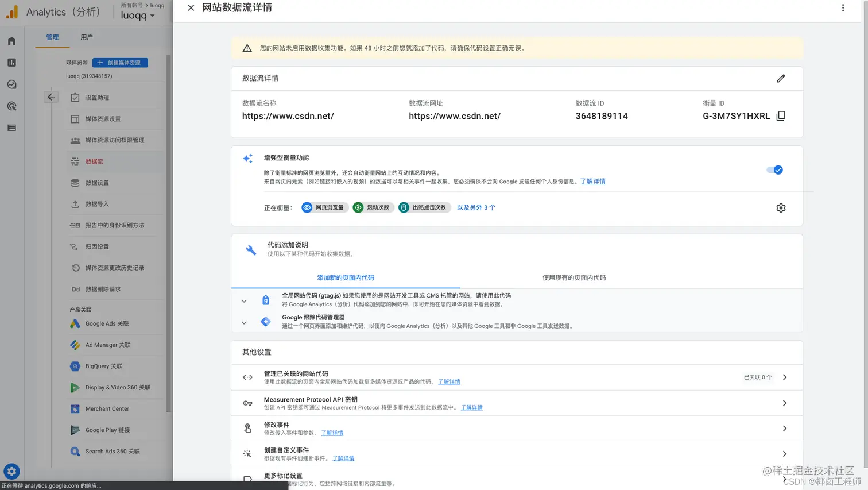Viewport: 868px width, 490px height.
Task: Open Google Ads 关联 product link
Action: 115,323
